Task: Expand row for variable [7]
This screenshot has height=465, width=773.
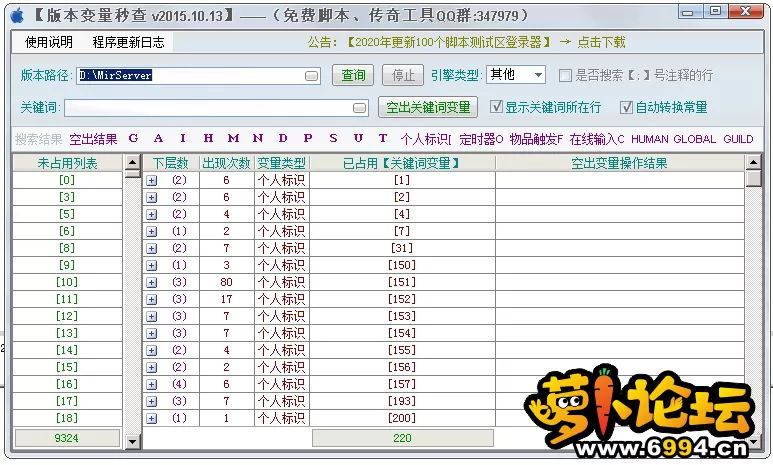Action: (152, 232)
